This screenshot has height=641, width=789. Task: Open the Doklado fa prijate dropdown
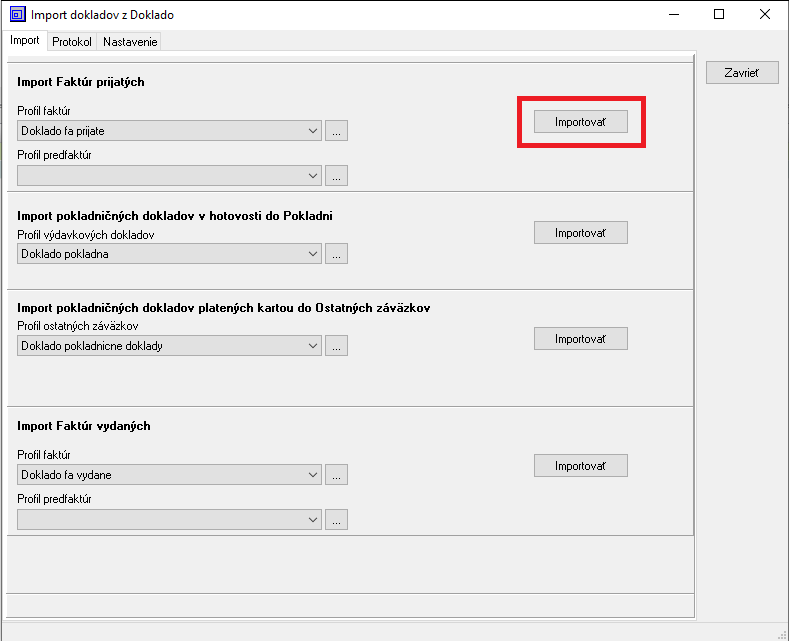[169, 131]
